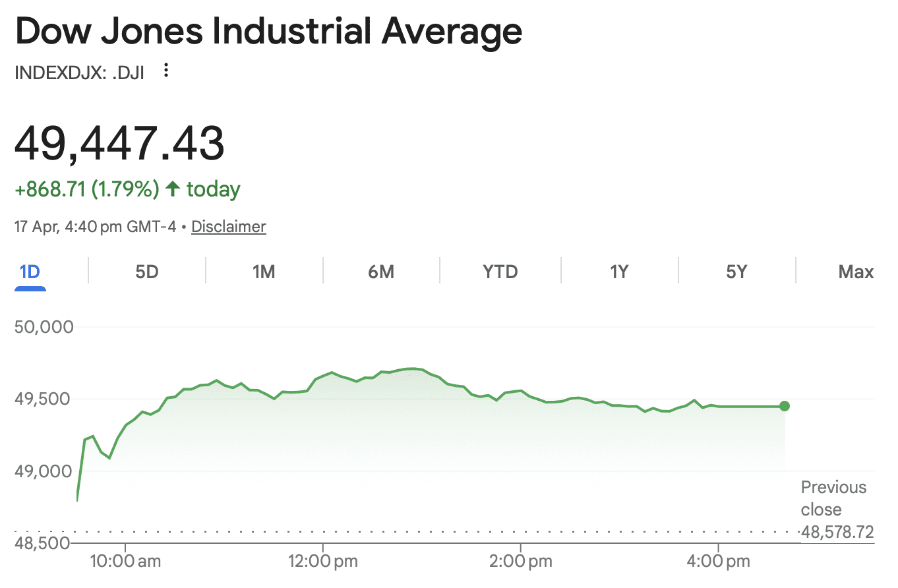
Task: Click the INDEXDJX: .DJI ticker text
Action: tap(79, 71)
